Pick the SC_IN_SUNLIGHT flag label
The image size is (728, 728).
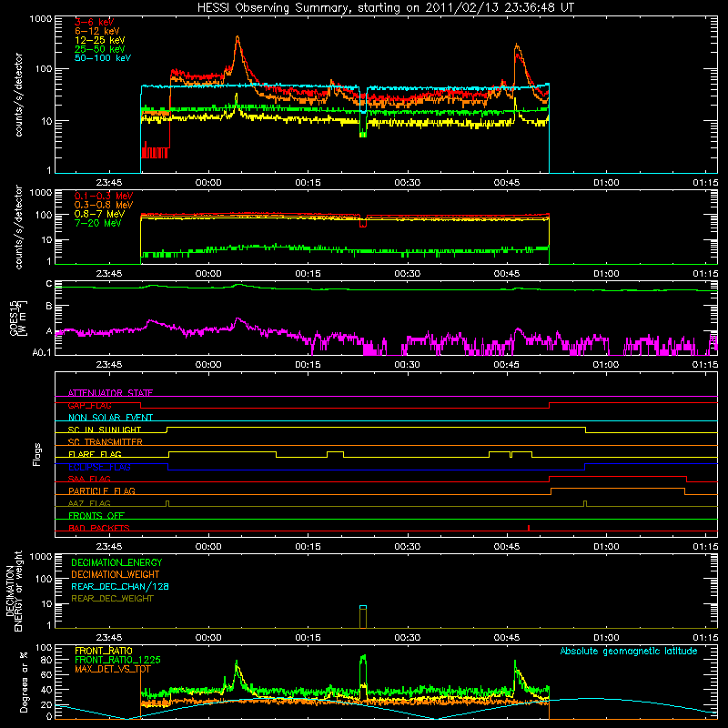coord(105,430)
